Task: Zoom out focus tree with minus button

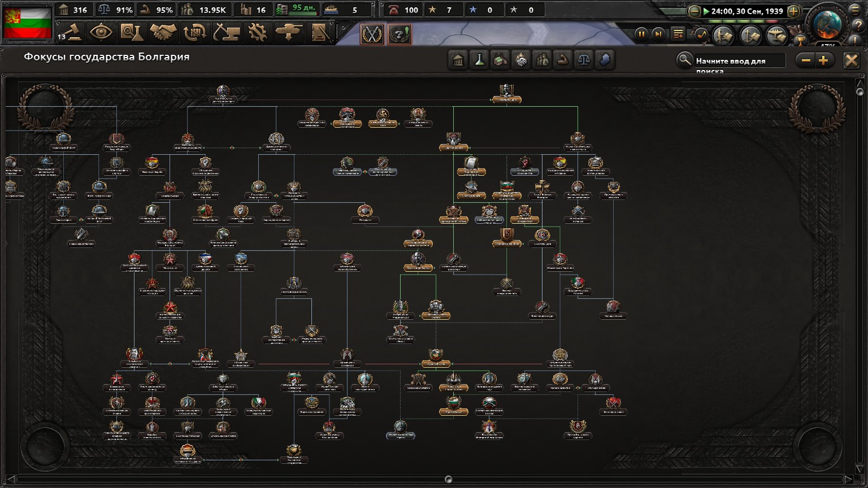Action: coord(806,60)
